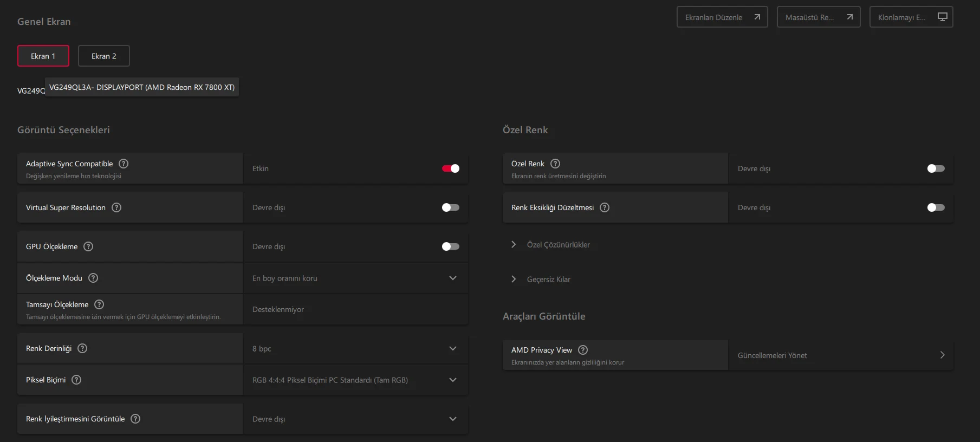Viewport: 980px width, 442px height.
Task: Click the Piksel Biçimi question mark icon
Action: click(76, 380)
